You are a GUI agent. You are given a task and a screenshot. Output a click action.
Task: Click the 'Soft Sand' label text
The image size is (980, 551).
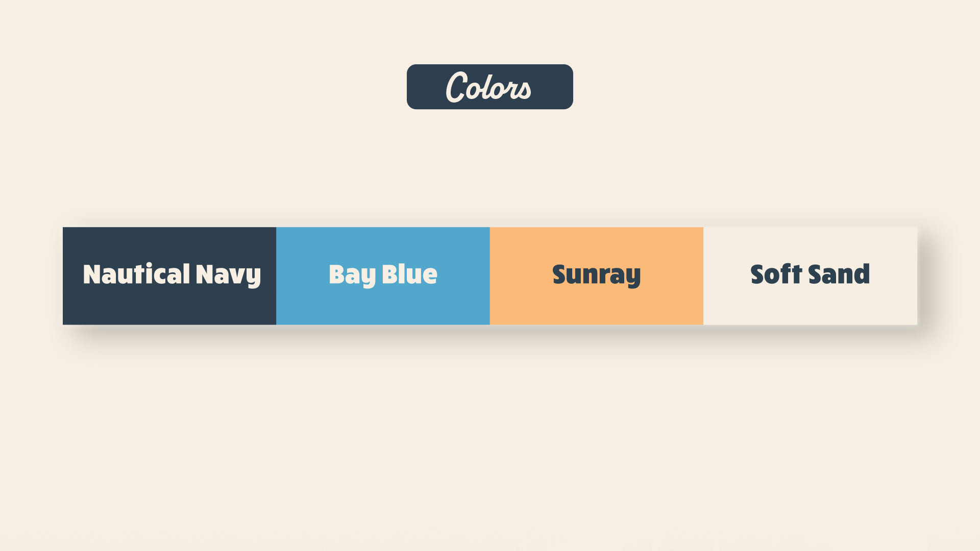[810, 274]
